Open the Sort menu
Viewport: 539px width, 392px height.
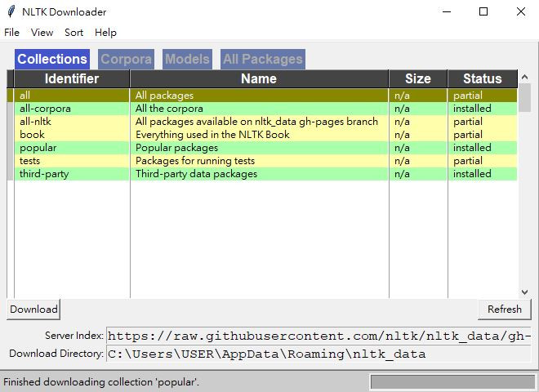[73, 33]
